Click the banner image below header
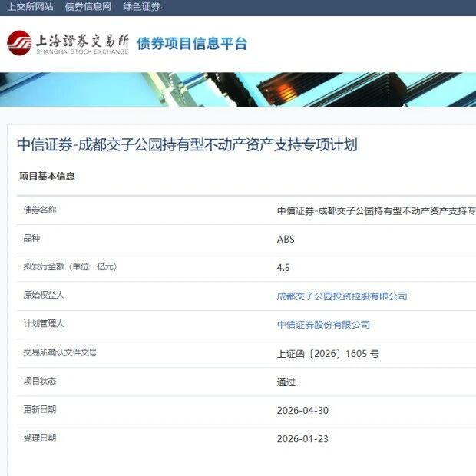The width and height of the screenshot is (476, 476). click(x=238, y=90)
